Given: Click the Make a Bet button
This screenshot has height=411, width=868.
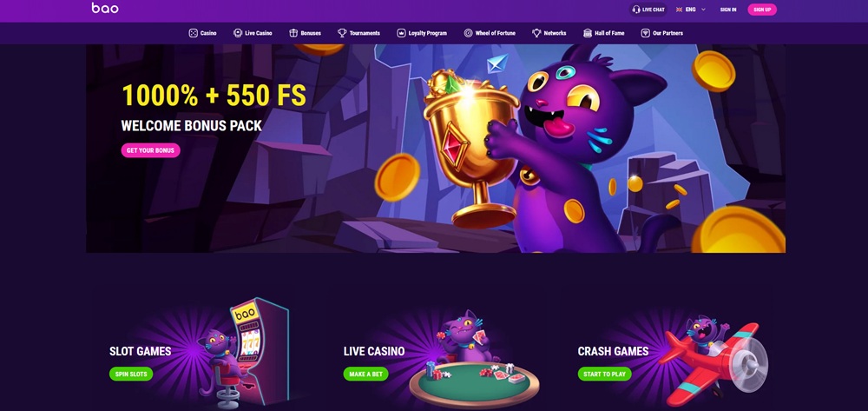Looking at the screenshot, I should point(366,374).
